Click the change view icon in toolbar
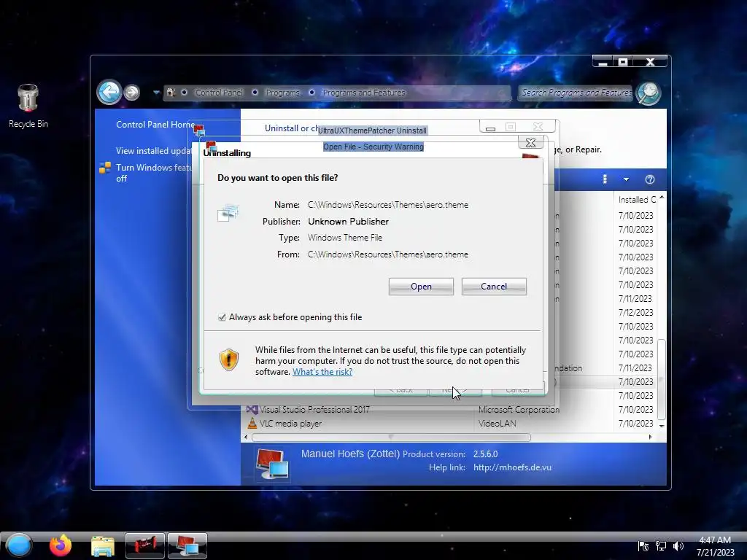Image resolution: width=747 pixels, height=560 pixels. (605, 179)
